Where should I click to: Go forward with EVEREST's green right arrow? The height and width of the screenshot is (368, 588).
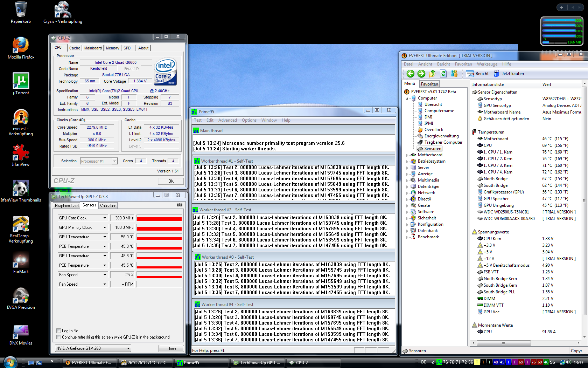(x=421, y=74)
